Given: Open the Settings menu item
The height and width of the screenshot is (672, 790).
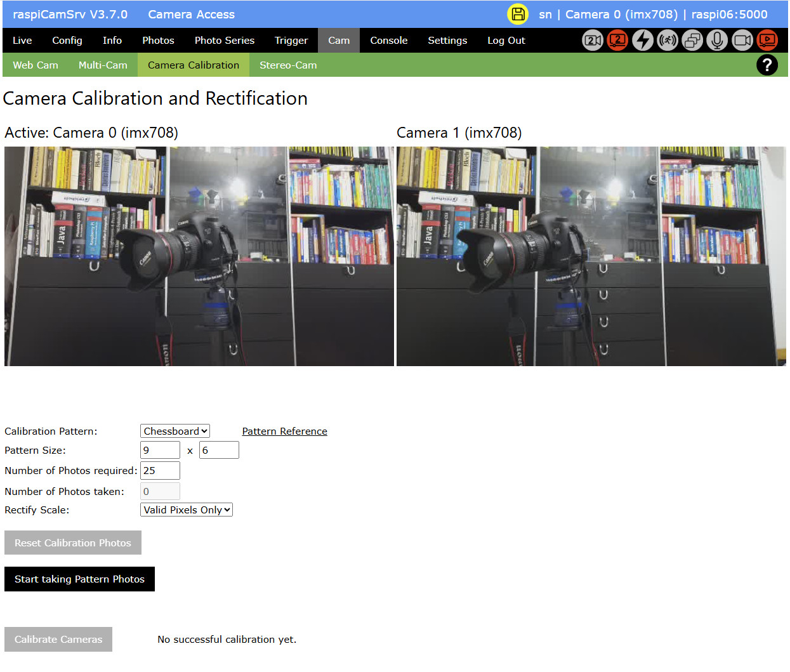Looking at the screenshot, I should (447, 40).
